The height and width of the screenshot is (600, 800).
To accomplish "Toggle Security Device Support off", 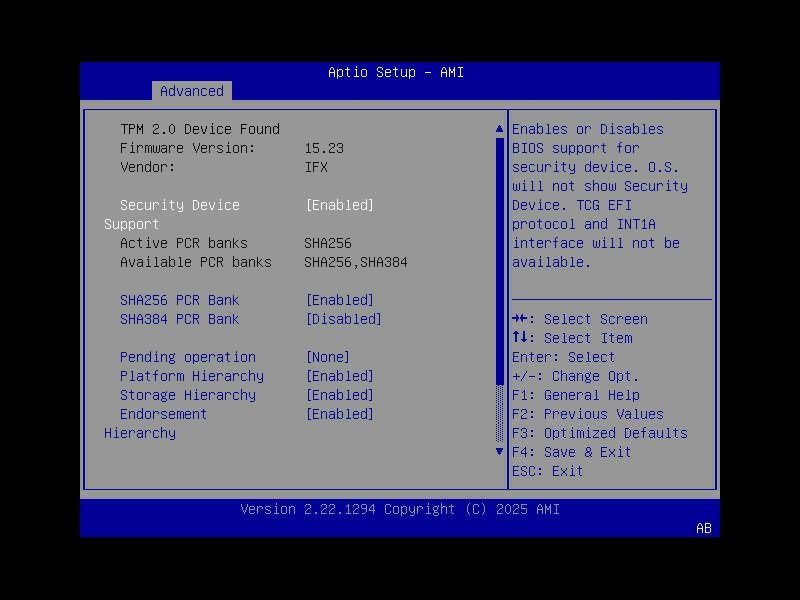I will pos(340,204).
